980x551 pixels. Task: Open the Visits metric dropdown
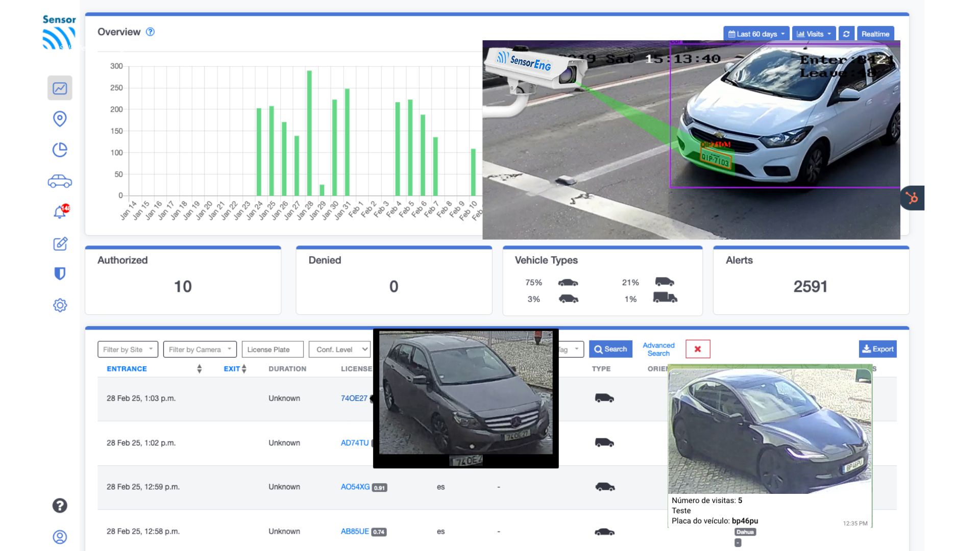point(814,34)
